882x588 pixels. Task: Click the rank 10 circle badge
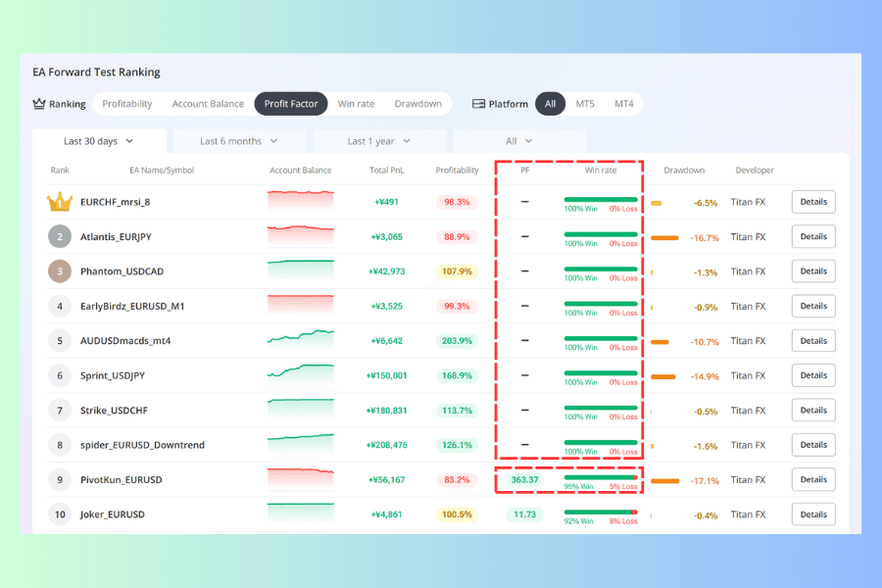tap(60, 514)
